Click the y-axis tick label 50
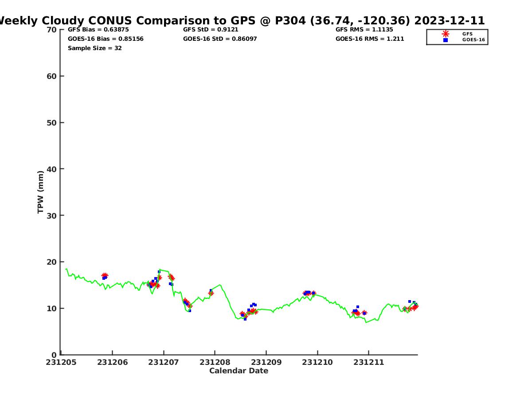 (52, 123)
